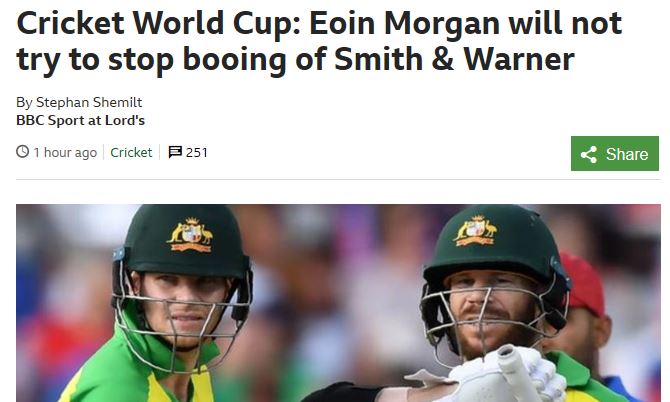
Task: Click 'BBC Sport at Lord's' byline text
Action: (80, 120)
